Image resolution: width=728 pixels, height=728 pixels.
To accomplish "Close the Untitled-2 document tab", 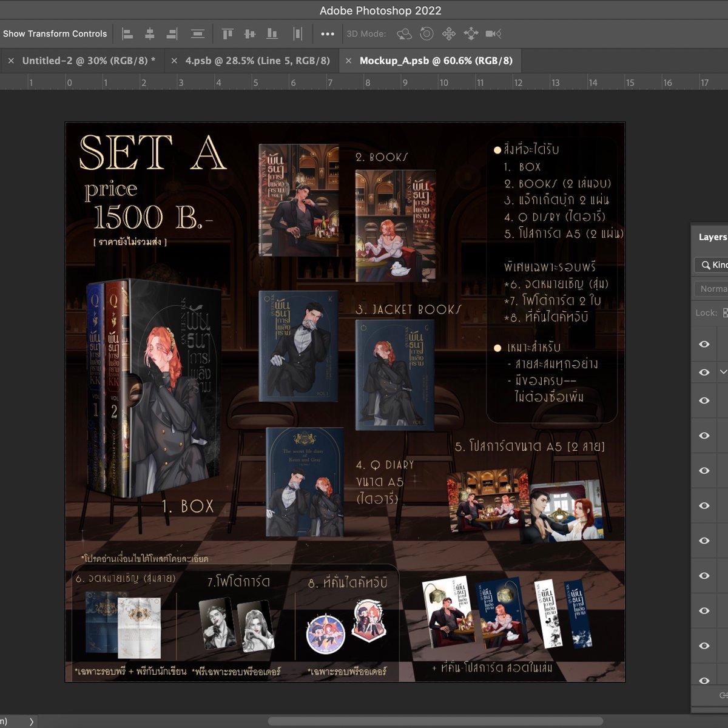I will click(11, 61).
